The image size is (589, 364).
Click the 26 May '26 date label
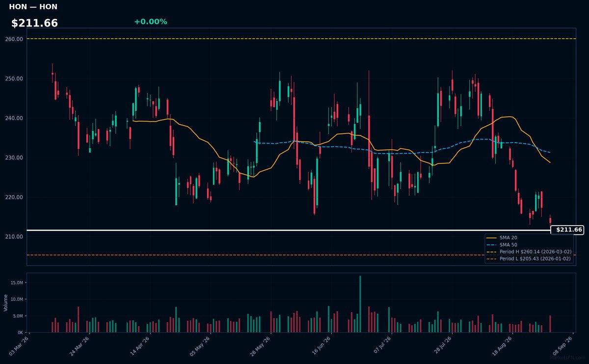(261, 346)
